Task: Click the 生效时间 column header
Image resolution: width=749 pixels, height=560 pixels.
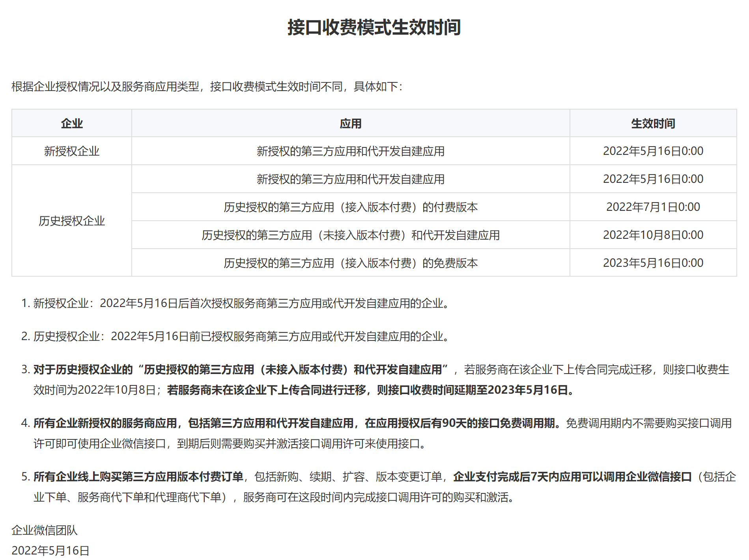Action: tap(653, 123)
